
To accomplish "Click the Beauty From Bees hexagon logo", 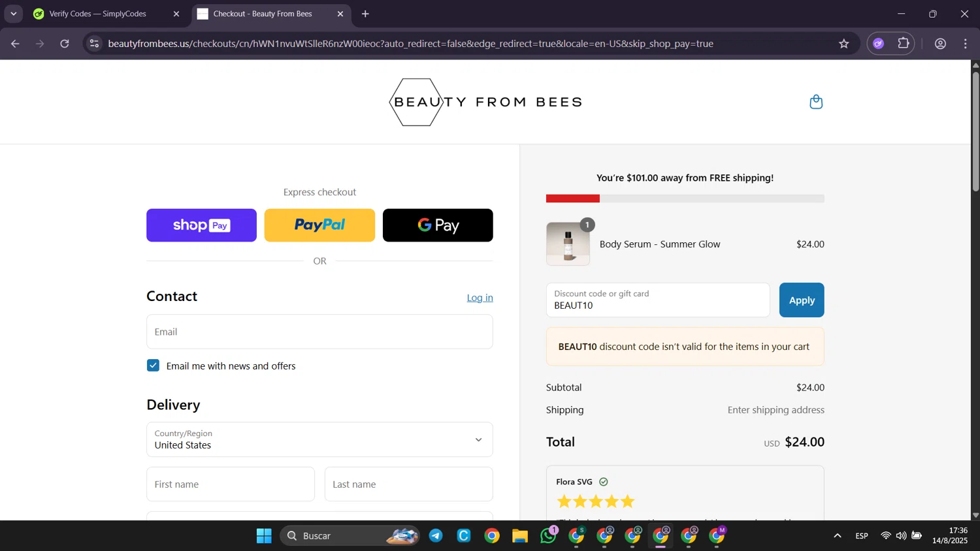I will (x=485, y=102).
